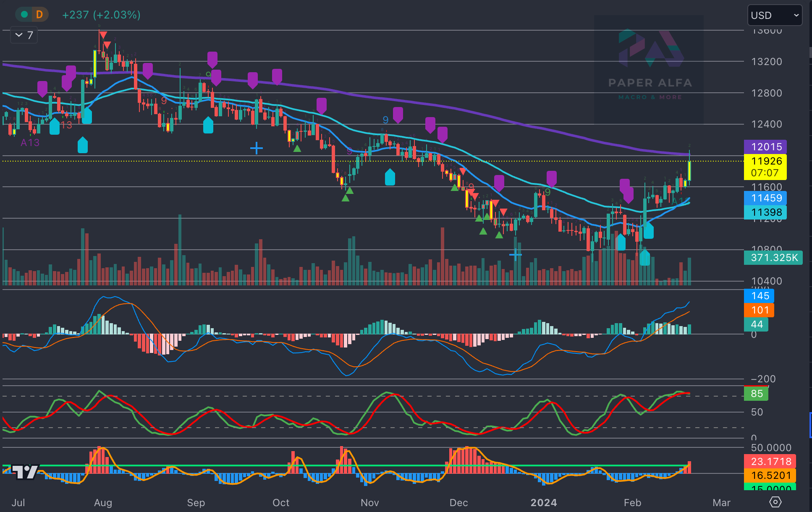Open the USD currency dropdown
This screenshot has width=812, height=512.
tap(775, 16)
